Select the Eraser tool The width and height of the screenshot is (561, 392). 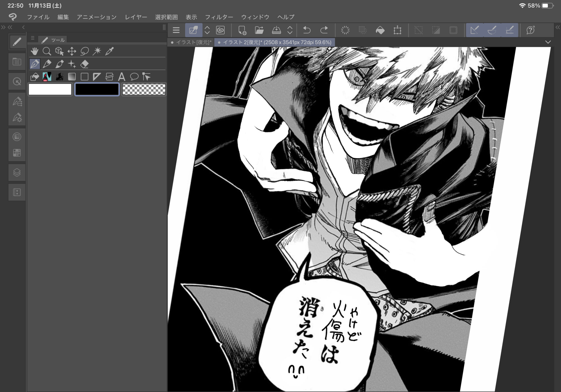[x=84, y=64]
